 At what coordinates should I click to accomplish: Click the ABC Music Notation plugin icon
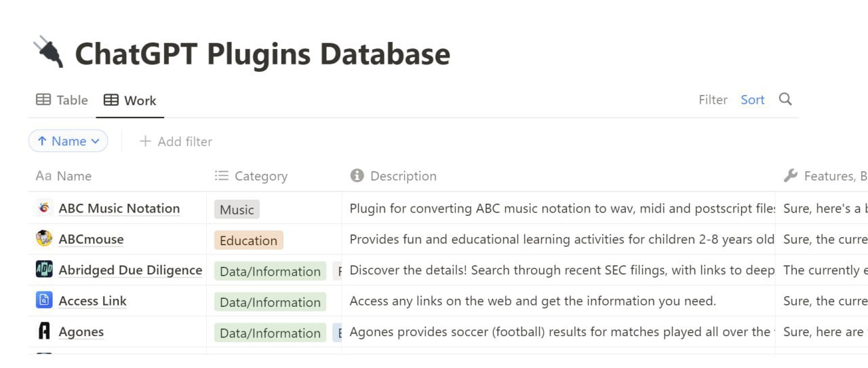tap(44, 208)
